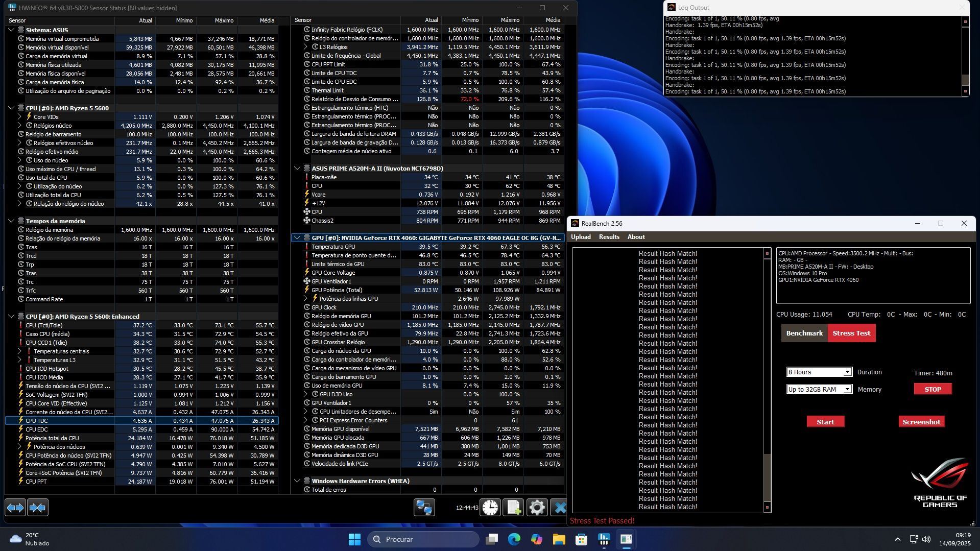Viewport: 980px width, 551px height.
Task: Click the collapse columns arrows icon in HWiNFO
Action: [x=38, y=508]
